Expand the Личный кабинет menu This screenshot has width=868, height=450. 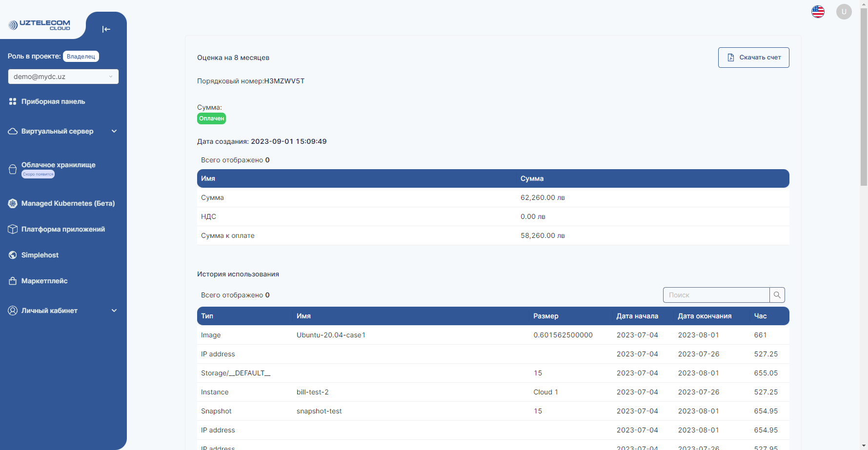click(x=114, y=310)
